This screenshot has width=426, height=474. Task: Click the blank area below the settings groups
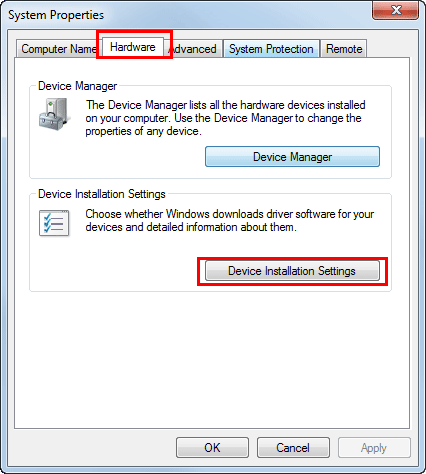[212, 360]
